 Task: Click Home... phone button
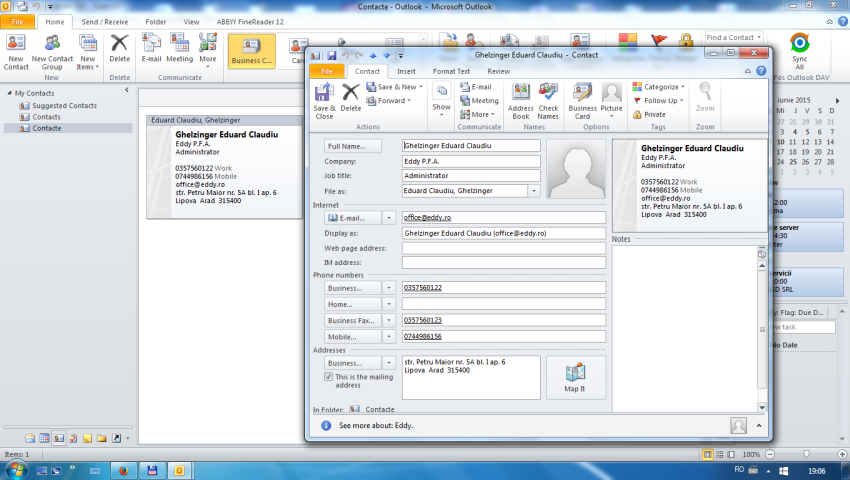[x=352, y=304]
